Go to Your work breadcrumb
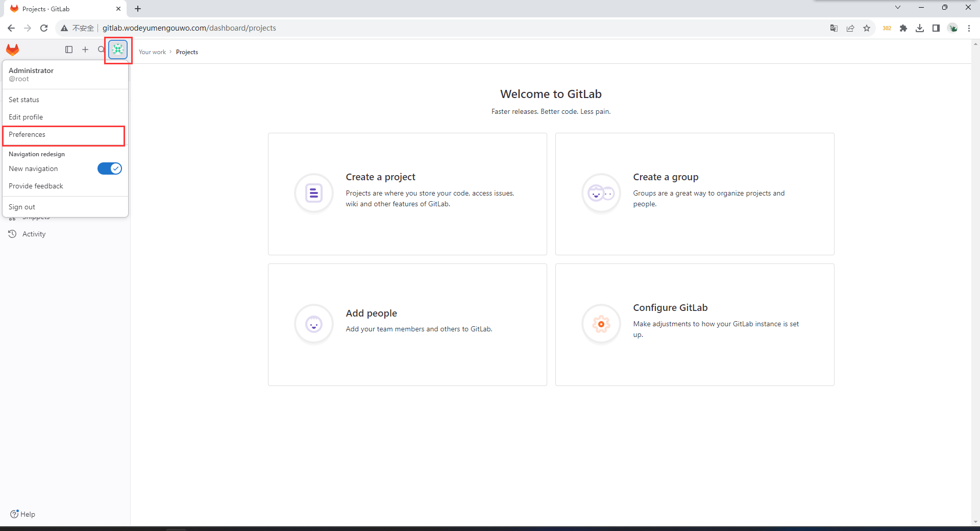 152,52
